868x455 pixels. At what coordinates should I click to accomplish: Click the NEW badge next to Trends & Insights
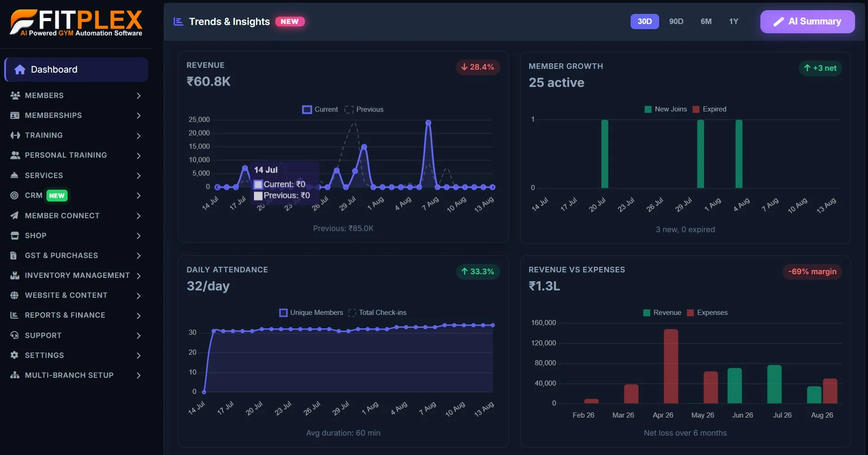[x=290, y=22]
